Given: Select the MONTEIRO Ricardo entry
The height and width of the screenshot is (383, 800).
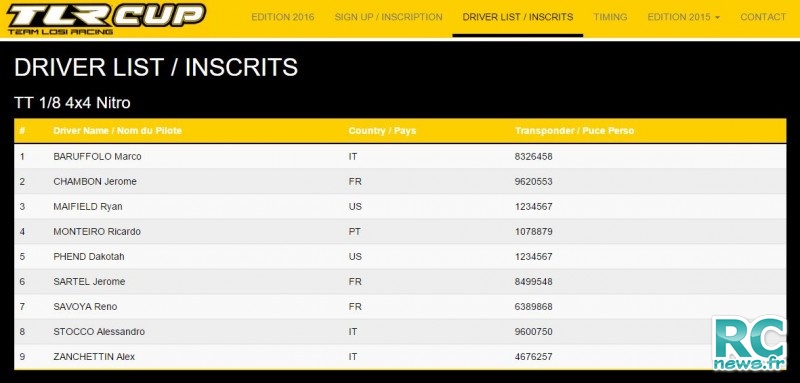Looking at the screenshot, I should pos(400,232).
